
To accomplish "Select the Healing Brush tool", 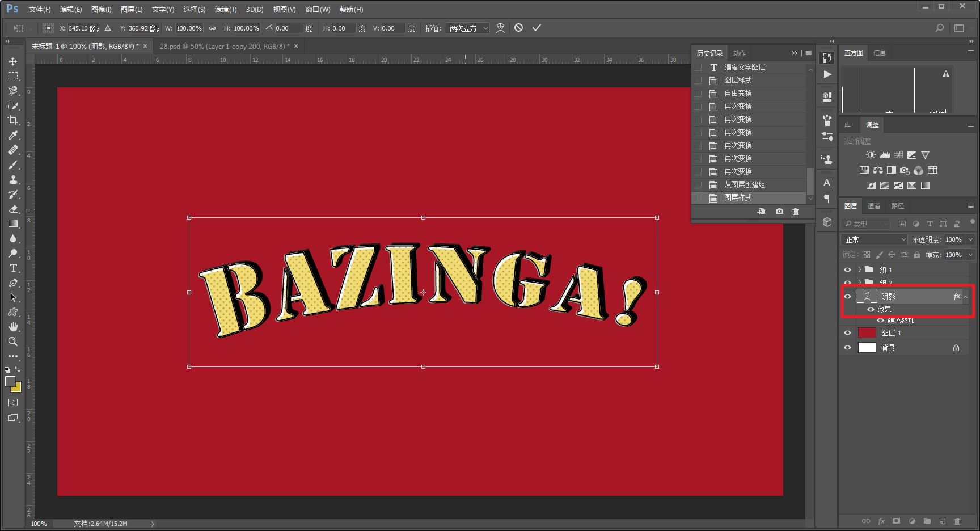I will tap(13, 150).
